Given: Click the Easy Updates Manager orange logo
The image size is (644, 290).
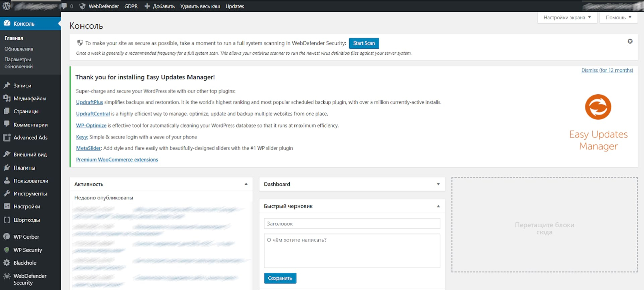Looking at the screenshot, I should pos(598,107).
